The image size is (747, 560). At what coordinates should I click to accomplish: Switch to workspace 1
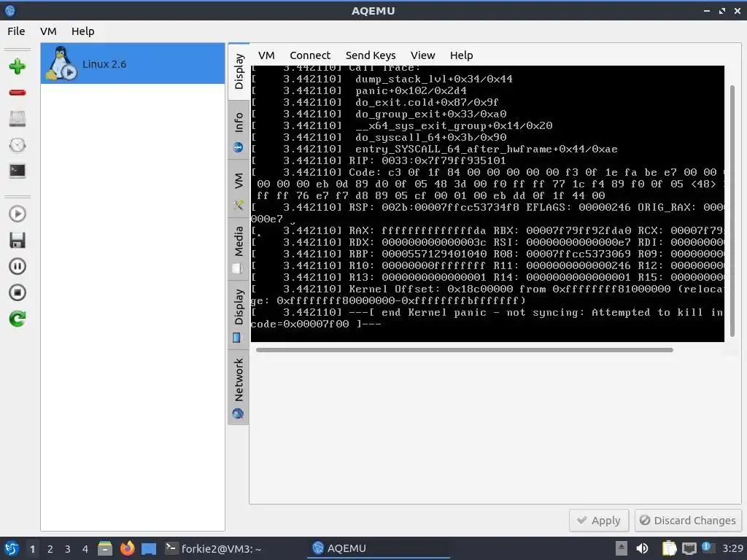point(32,548)
